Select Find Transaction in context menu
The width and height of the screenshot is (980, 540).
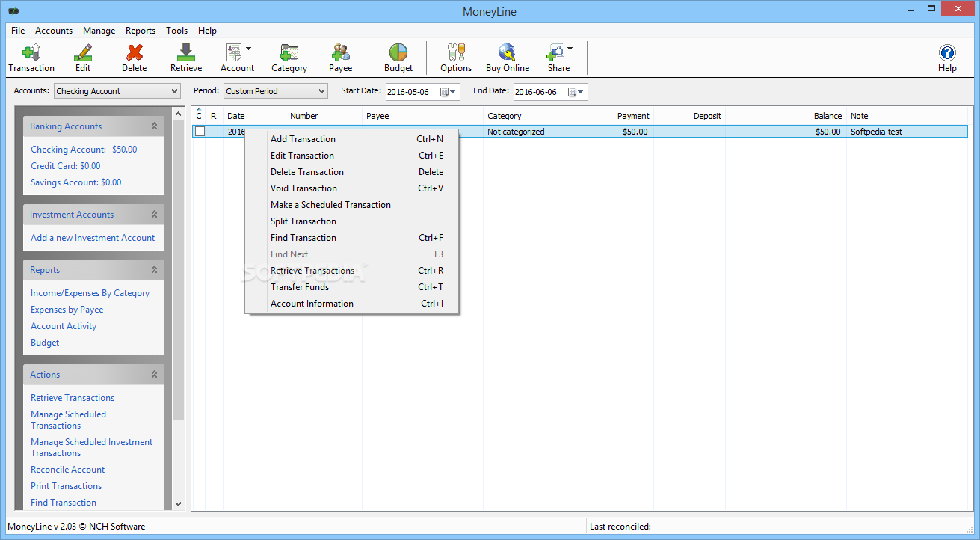(352, 238)
